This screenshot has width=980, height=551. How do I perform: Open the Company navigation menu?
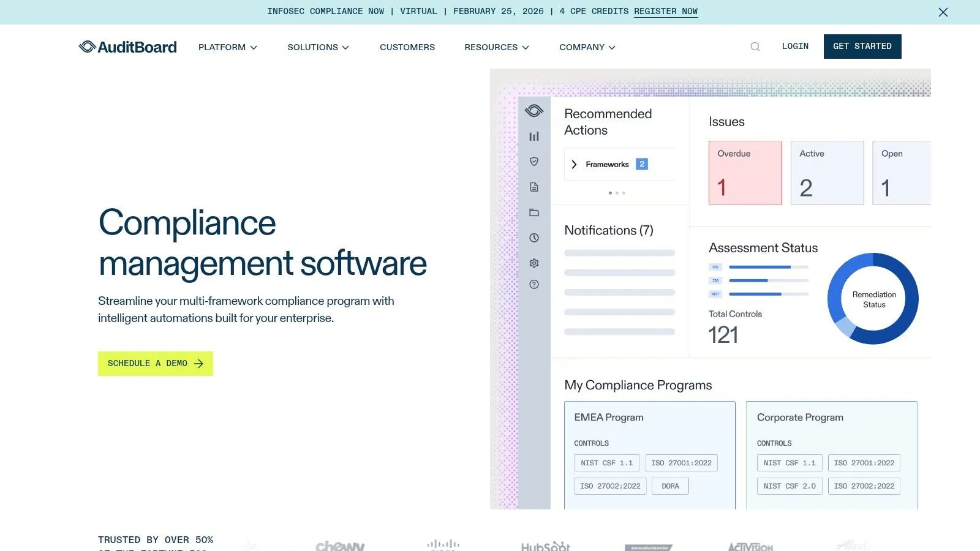[x=586, y=47]
